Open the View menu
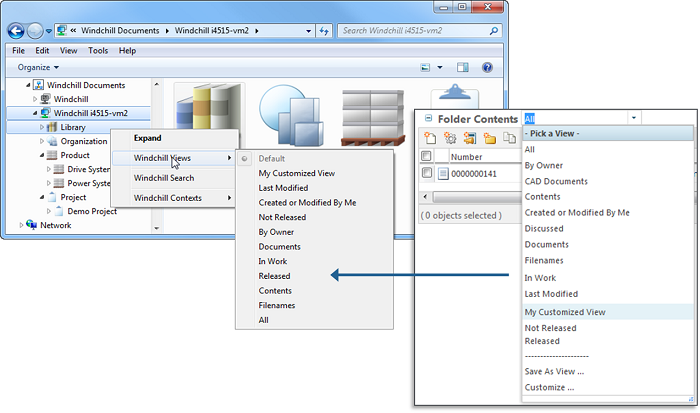This screenshot has width=700, height=413. click(x=68, y=50)
